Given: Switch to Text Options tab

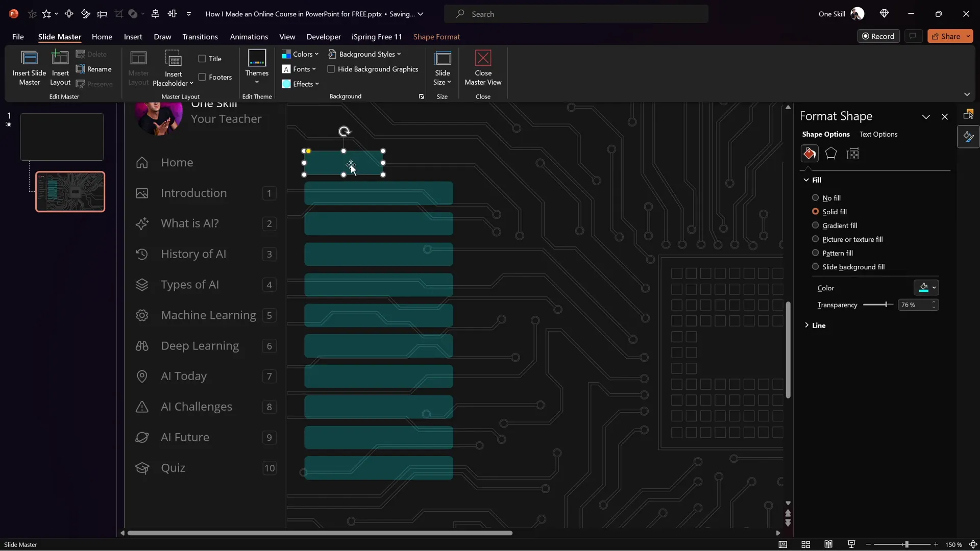Looking at the screenshot, I should (x=878, y=134).
